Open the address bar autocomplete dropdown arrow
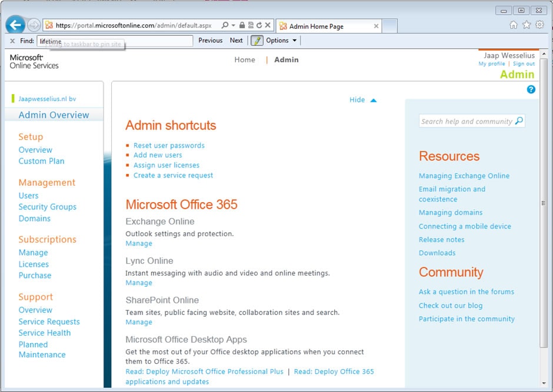 [233, 25]
